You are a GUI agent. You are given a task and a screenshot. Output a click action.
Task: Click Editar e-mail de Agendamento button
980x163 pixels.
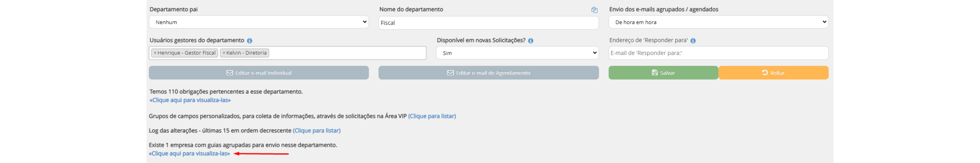pyautogui.click(x=488, y=73)
